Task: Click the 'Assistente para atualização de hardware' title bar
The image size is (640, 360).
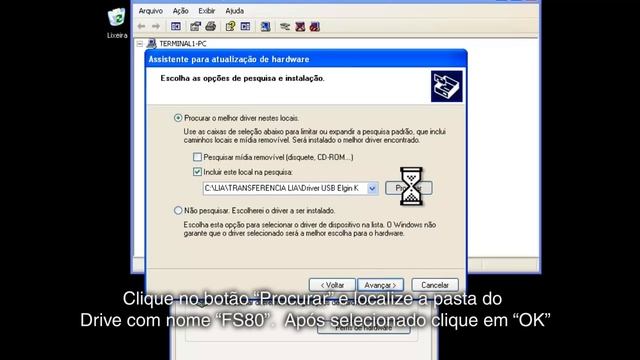Action: click(306, 59)
